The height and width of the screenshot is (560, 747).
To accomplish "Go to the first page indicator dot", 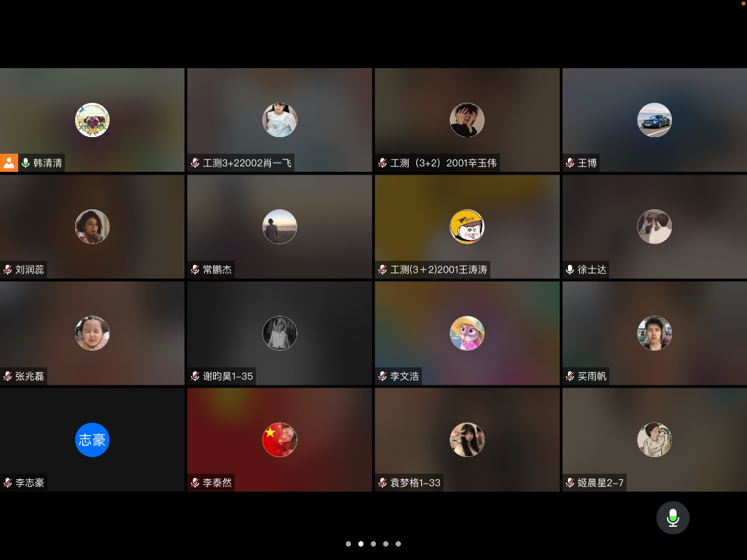I will coord(348,544).
